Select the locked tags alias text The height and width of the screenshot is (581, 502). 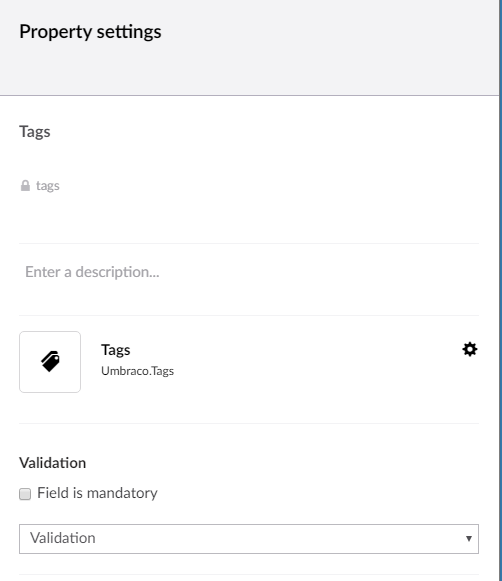pyautogui.click(x=48, y=186)
